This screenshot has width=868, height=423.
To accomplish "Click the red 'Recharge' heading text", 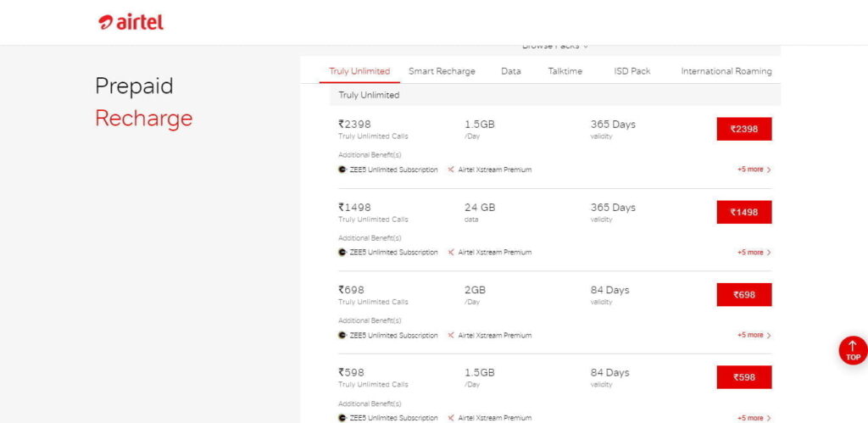I will coord(144,119).
